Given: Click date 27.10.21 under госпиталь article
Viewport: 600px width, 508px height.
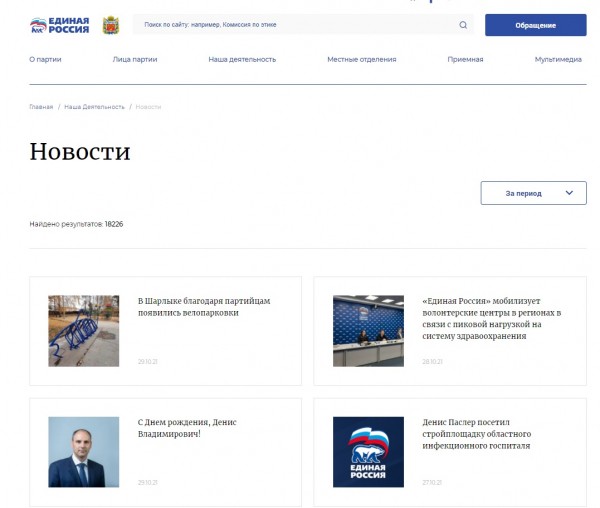Looking at the screenshot, I should (432, 482).
